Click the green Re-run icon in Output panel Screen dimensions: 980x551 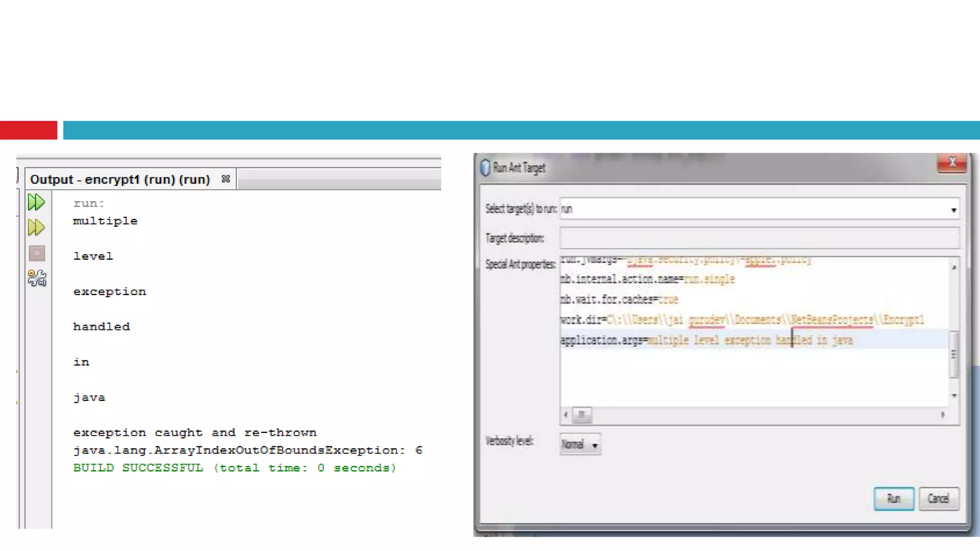click(36, 202)
